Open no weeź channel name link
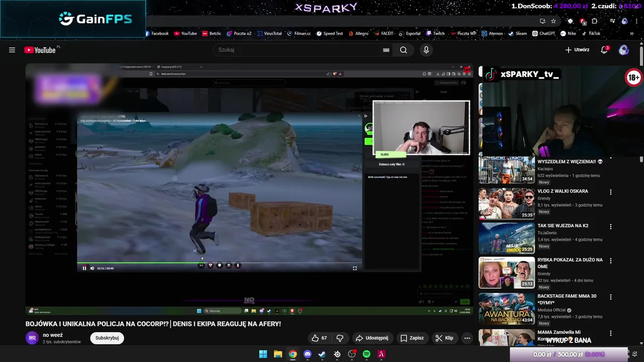 (53, 335)
